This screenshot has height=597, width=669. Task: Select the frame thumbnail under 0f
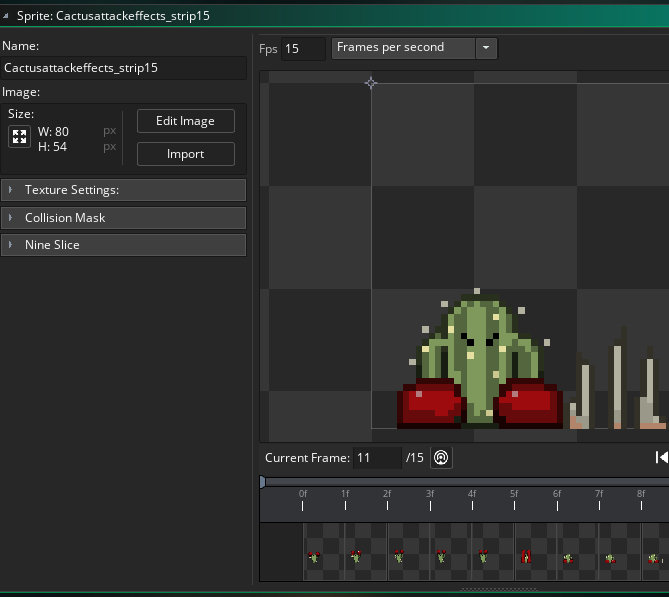coord(324,552)
